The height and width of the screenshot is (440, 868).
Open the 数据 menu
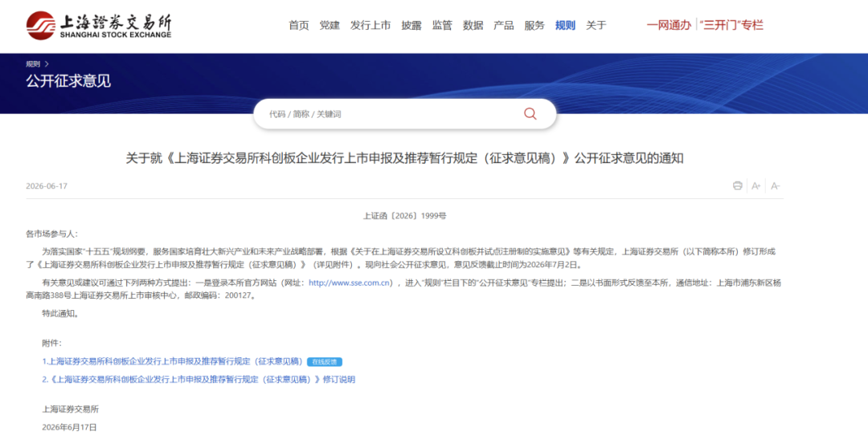click(473, 26)
